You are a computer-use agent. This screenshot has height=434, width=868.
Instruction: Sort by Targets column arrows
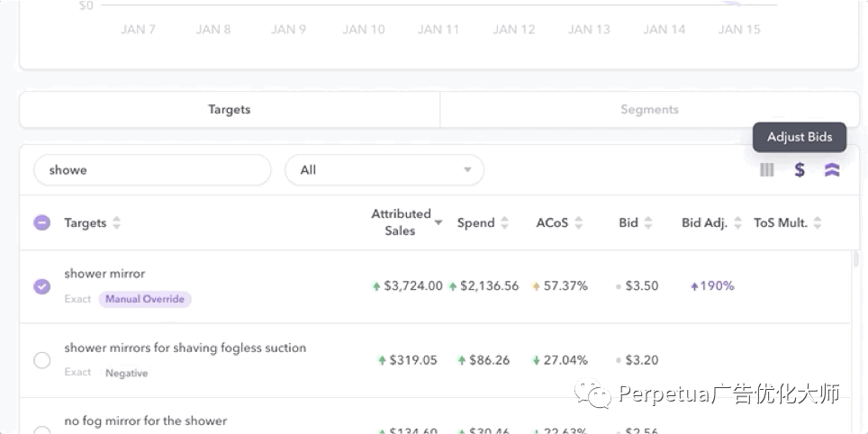pyautogui.click(x=117, y=223)
